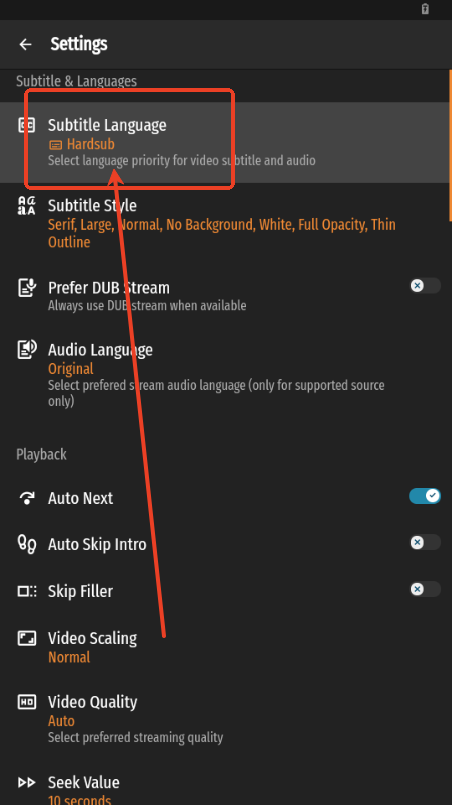Viewport: 452px width, 805px height.
Task: Click the microphone document icon for DUB Stream
Action: (x=27, y=288)
